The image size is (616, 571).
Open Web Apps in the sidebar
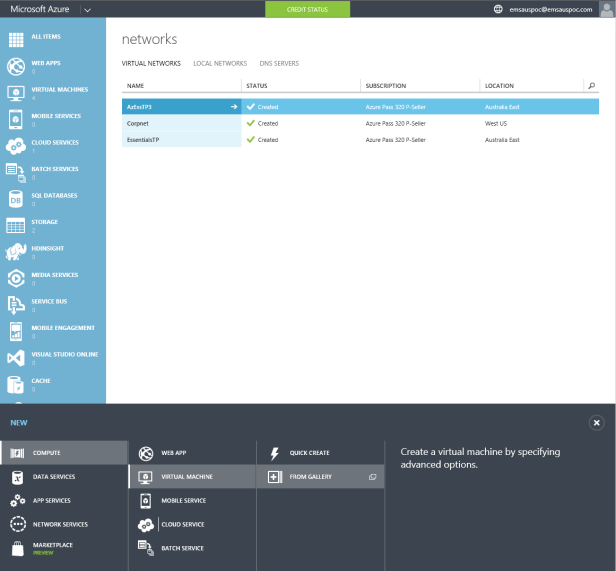[x=46, y=66]
